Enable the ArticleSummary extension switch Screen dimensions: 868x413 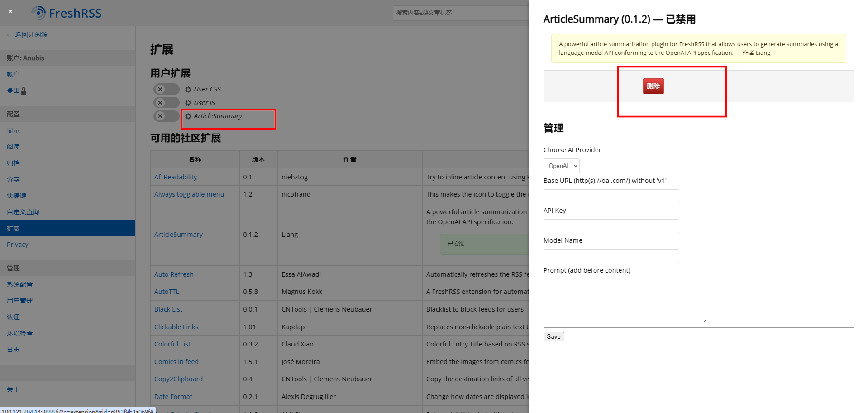[166, 116]
